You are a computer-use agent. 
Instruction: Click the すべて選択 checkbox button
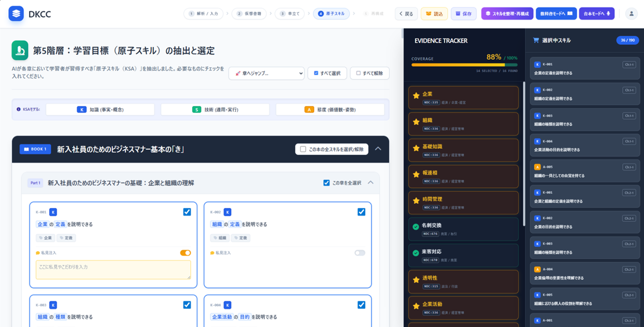tap(327, 73)
